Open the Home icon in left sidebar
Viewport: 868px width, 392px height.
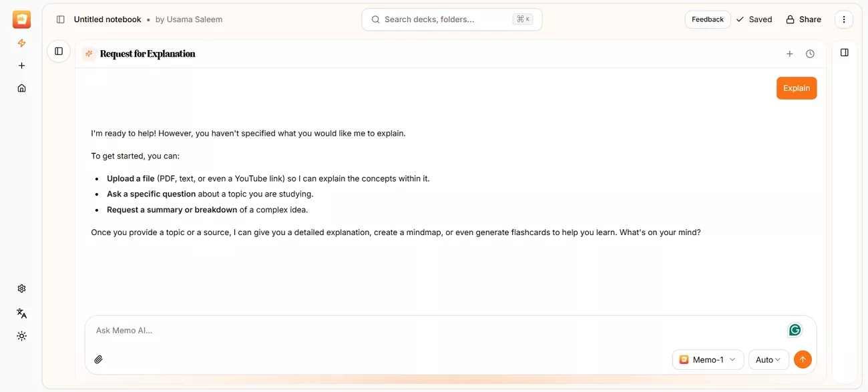pos(21,87)
